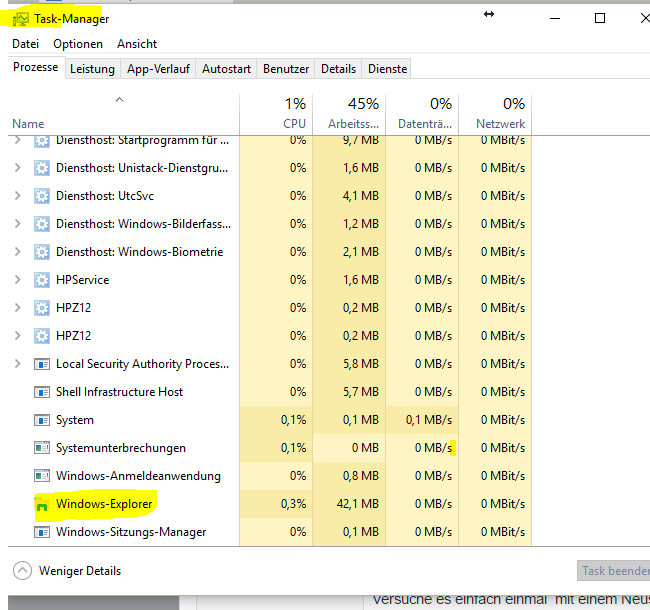Click the gear icon of Diensthost: Windows-Bilderfass...
Image resolution: width=650 pixels, height=610 pixels.
[42, 224]
